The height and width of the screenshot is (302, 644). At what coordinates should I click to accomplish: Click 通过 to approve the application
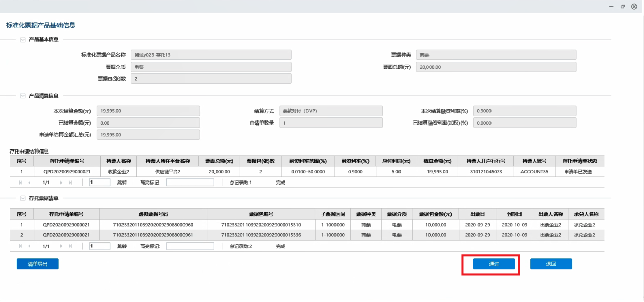tap(494, 264)
